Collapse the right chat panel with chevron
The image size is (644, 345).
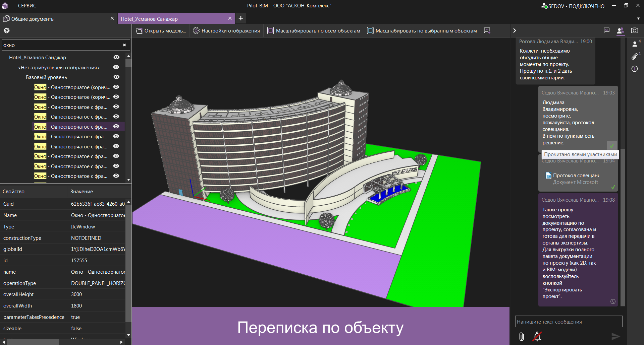515,31
